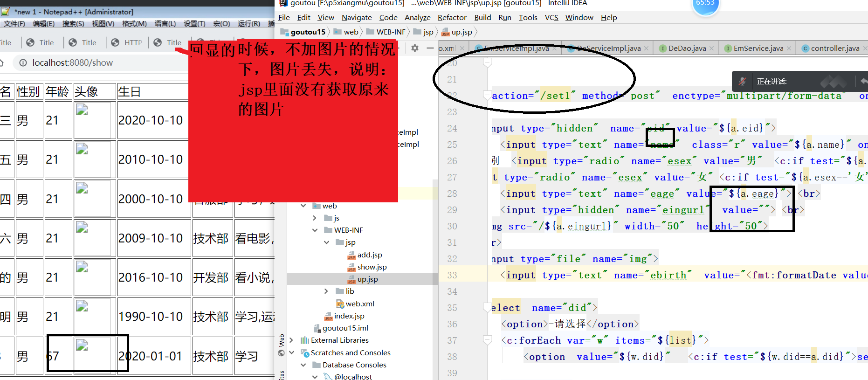Collapse the web folder in project tree

click(x=303, y=206)
